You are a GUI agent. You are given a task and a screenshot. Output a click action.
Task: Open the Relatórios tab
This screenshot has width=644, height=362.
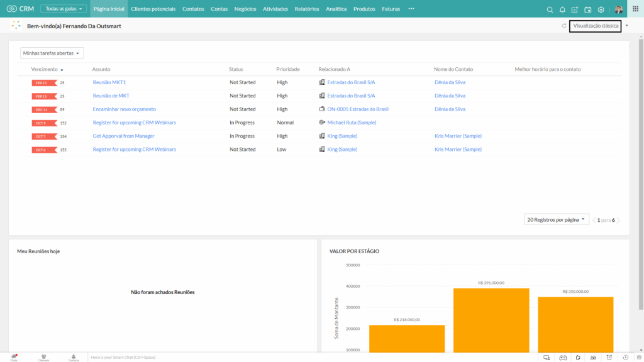(307, 9)
